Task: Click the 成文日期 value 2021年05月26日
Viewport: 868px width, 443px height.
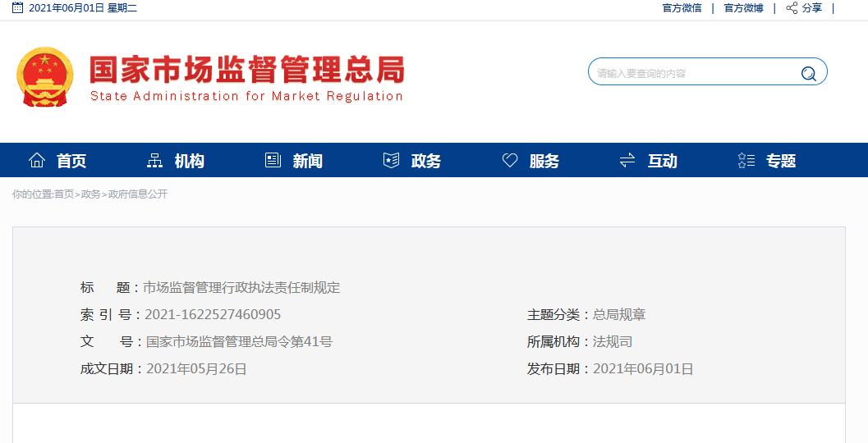Action: click(196, 369)
